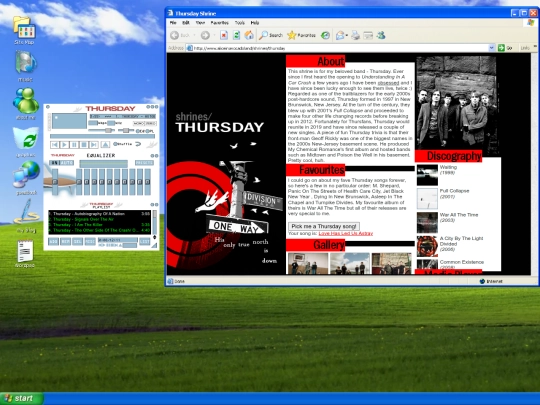Adjust the player balance slider
The image size is (540, 405).
(126, 130)
